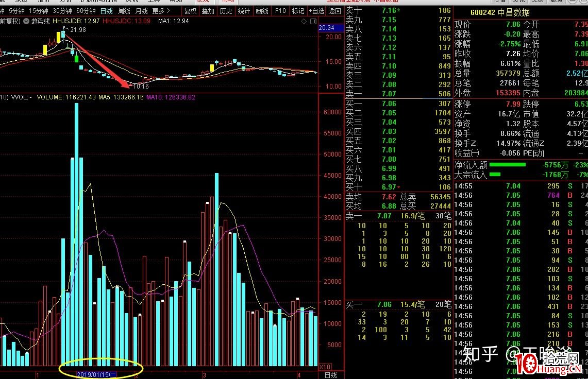588x379 pixels.
Task: Click the 2019/01/15 date marker on the timeline
Action: [97, 373]
